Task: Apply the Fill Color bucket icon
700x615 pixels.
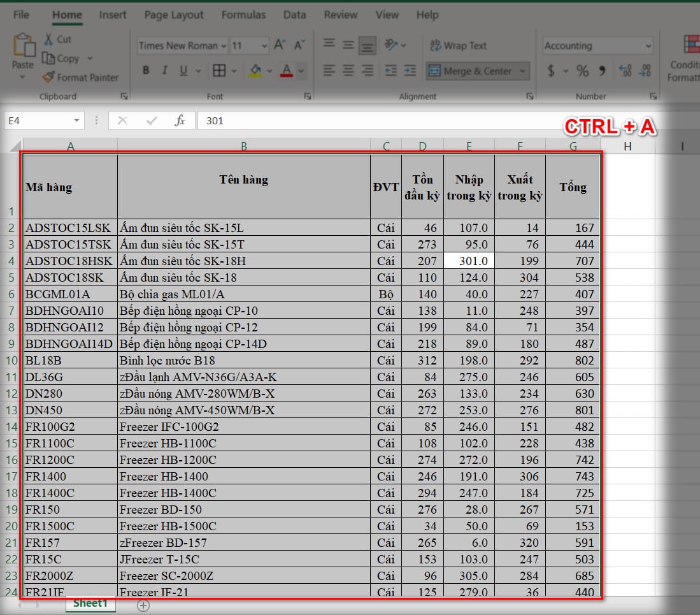Action: [256, 71]
